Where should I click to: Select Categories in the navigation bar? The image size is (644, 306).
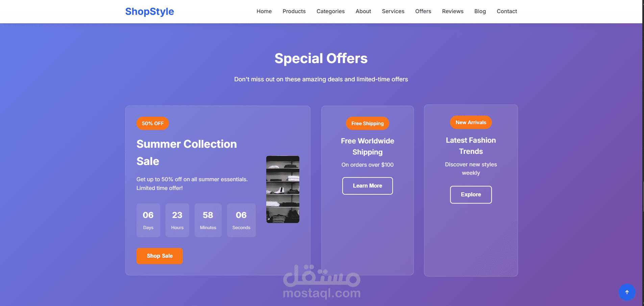point(330,11)
